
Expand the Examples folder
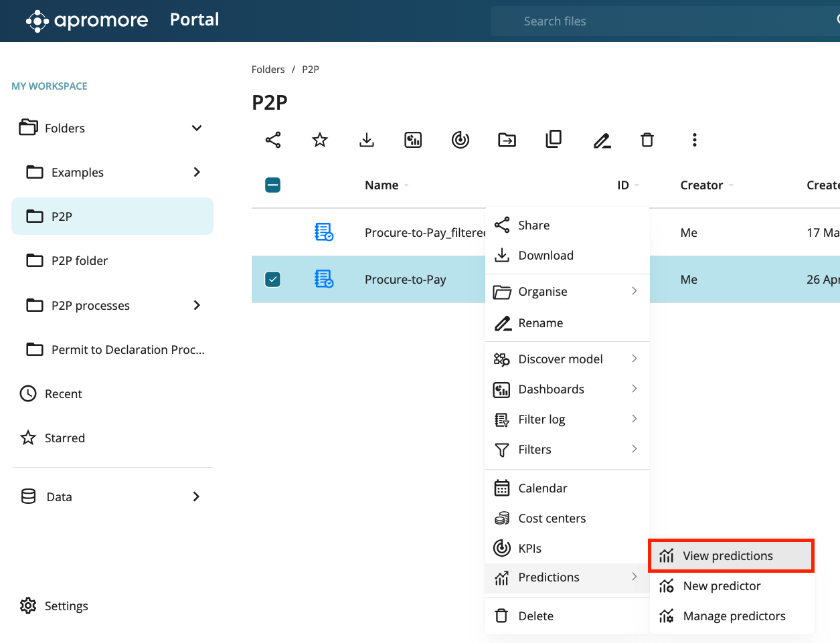point(197,172)
